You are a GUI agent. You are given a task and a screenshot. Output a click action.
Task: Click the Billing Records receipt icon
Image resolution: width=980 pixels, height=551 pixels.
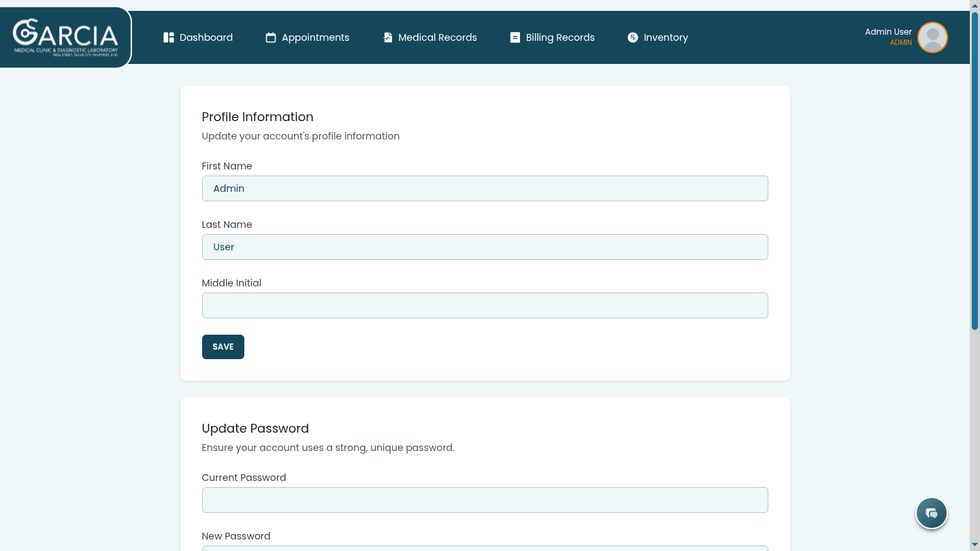[x=515, y=37]
